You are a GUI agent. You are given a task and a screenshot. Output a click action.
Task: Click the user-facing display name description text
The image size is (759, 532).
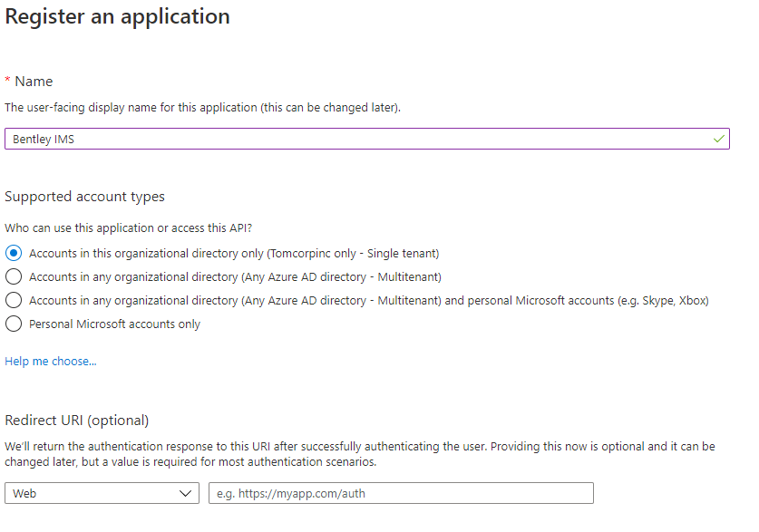coord(202,108)
